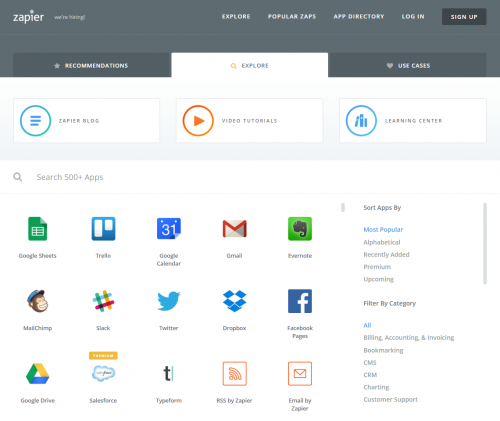Click the RSS by Zapier name label
This screenshot has height=421, width=500.
pyautogui.click(x=234, y=400)
